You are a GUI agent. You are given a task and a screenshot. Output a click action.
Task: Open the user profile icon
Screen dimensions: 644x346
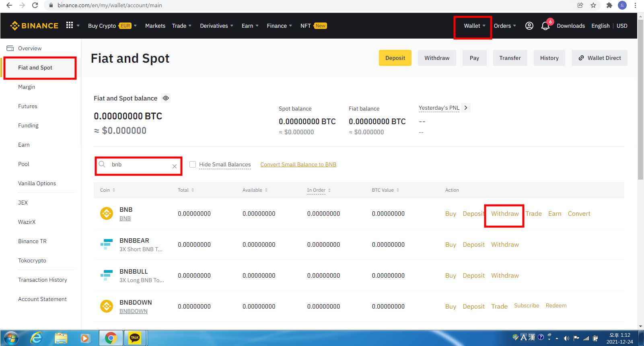click(529, 26)
